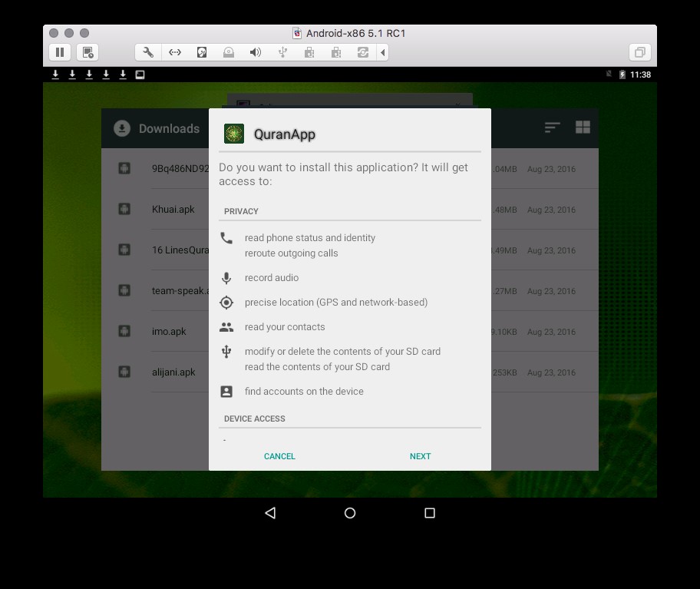Image resolution: width=700 pixels, height=589 pixels.
Task: Click the CD/DVD drive icon
Action: (229, 52)
